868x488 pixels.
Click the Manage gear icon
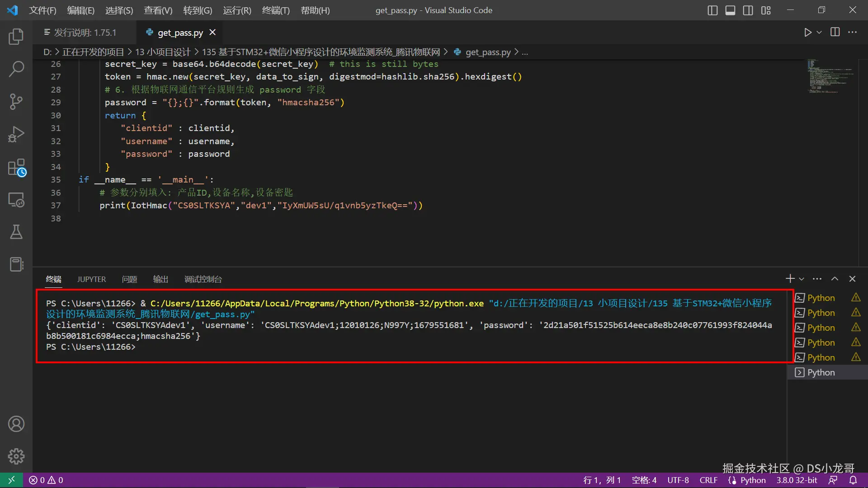(x=16, y=456)
